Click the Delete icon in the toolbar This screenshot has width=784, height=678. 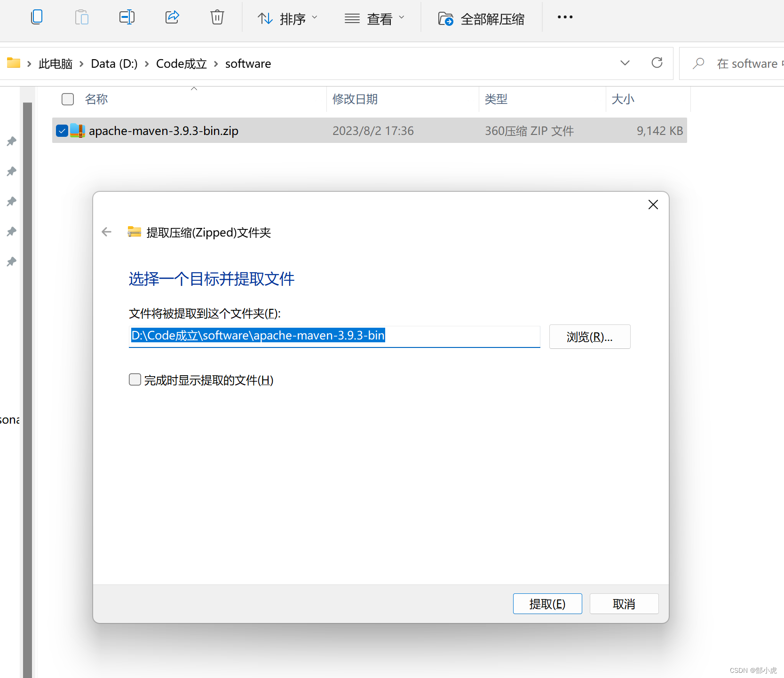(x=217, y=17)
